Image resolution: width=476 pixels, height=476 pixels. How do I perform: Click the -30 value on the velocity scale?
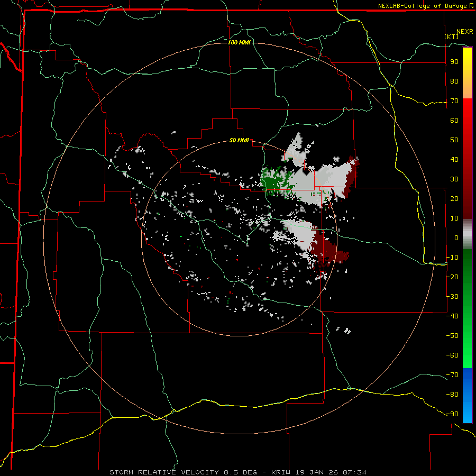coord(452,297)
